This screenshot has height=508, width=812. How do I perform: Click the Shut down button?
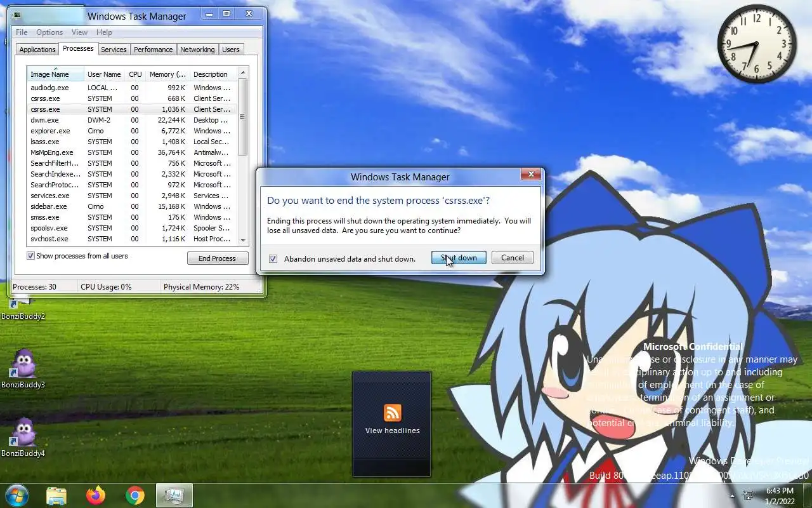pos(459,258)
